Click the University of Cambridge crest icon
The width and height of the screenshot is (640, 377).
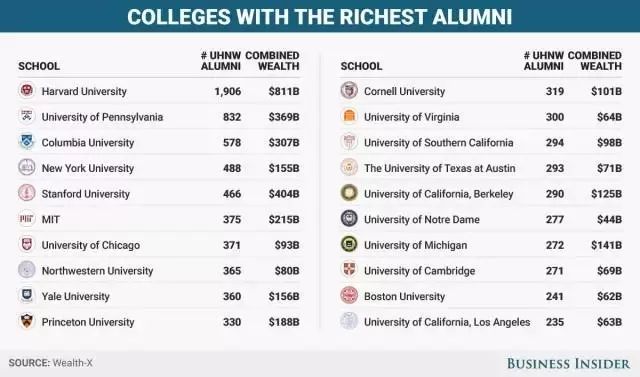[x=349, y=270]
